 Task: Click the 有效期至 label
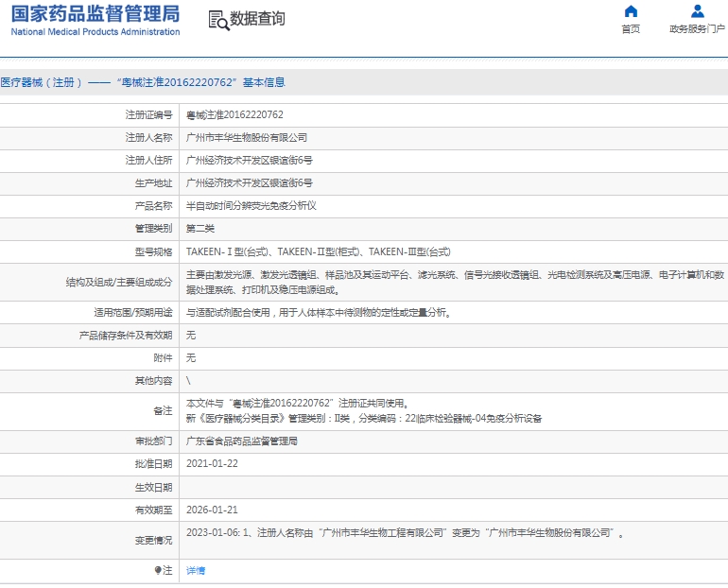[154, 510]
